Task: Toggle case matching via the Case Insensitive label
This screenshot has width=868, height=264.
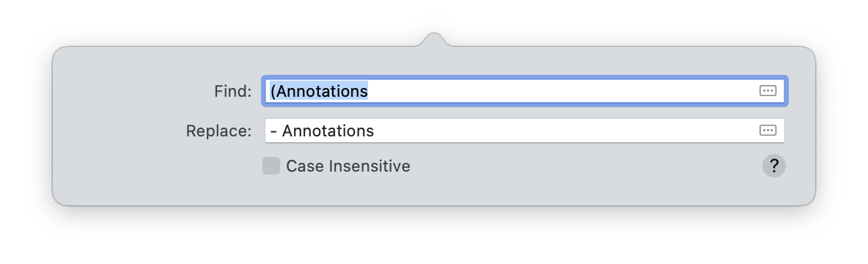Action: (348, 166)
